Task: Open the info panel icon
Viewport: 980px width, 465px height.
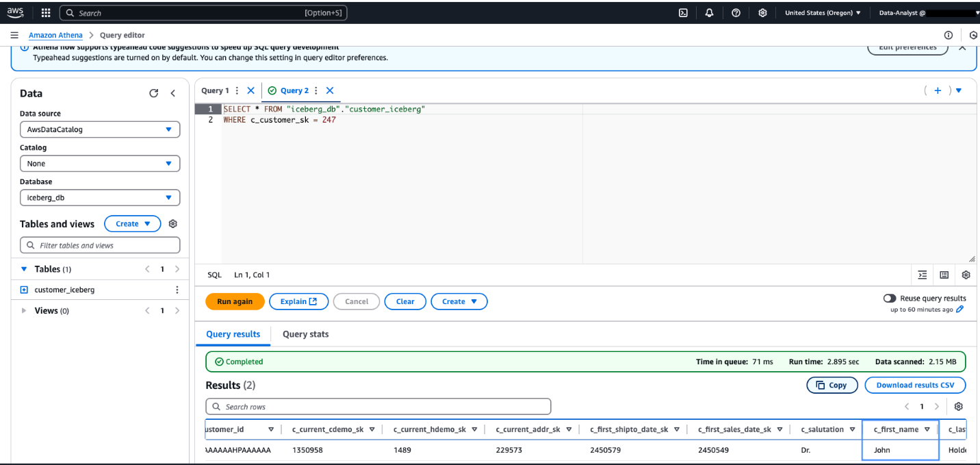Action: tap(949, 35)
